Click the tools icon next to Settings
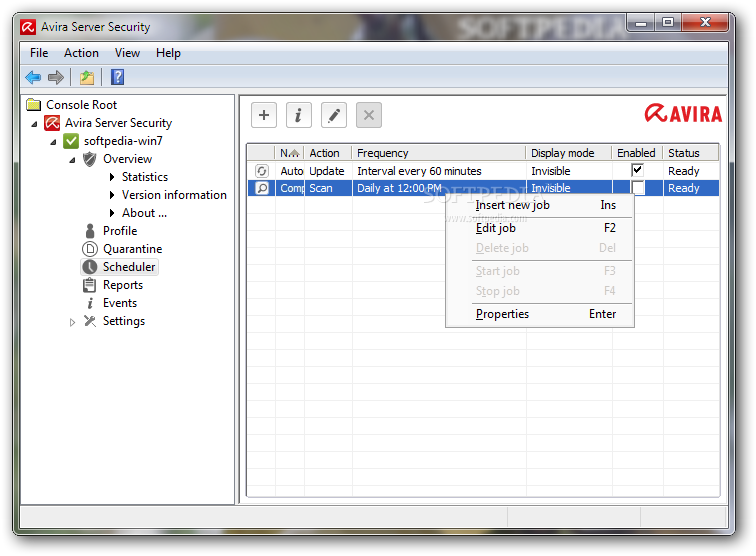Viewport: 756px width, 556px height. coord(90,321)
